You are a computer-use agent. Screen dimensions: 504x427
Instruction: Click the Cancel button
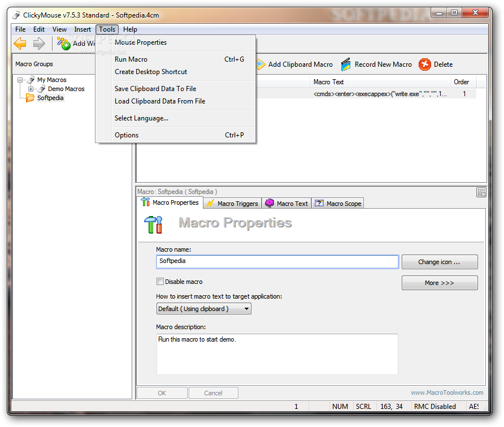click(x=213, y=393)
